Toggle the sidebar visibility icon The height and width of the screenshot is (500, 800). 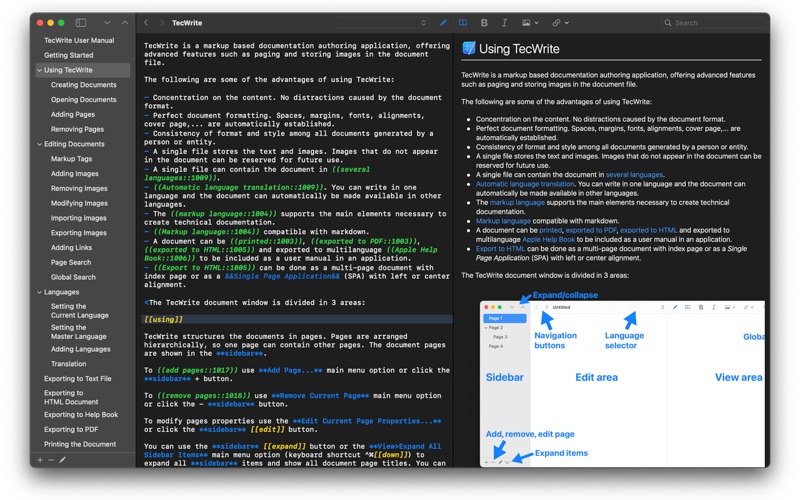(x=81, y=22)
